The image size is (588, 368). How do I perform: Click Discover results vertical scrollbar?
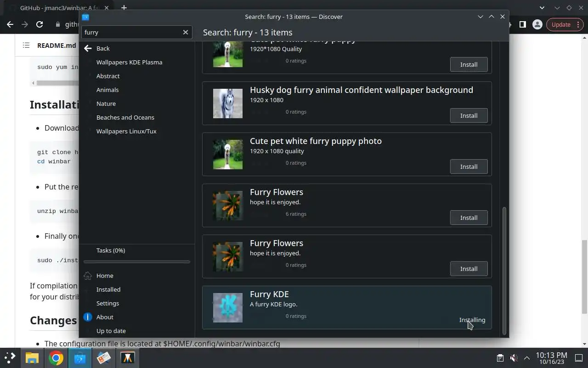coord(504,270)
